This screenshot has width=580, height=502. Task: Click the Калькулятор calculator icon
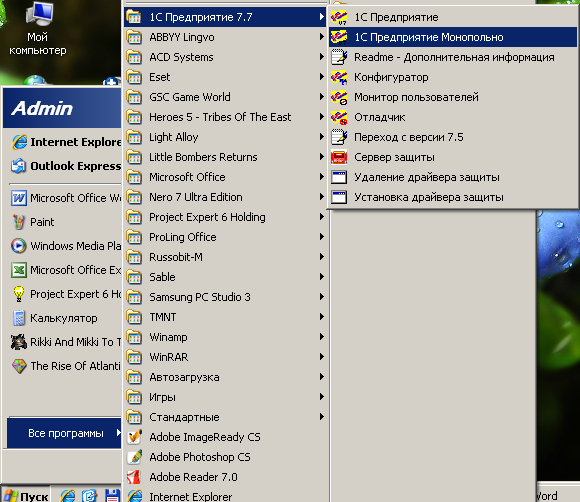click(18, 318)
